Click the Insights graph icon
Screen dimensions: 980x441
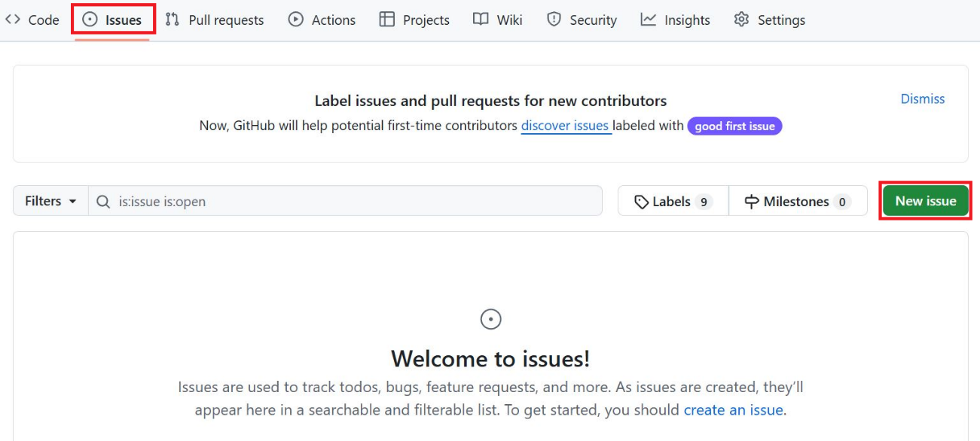click(649, 20)
